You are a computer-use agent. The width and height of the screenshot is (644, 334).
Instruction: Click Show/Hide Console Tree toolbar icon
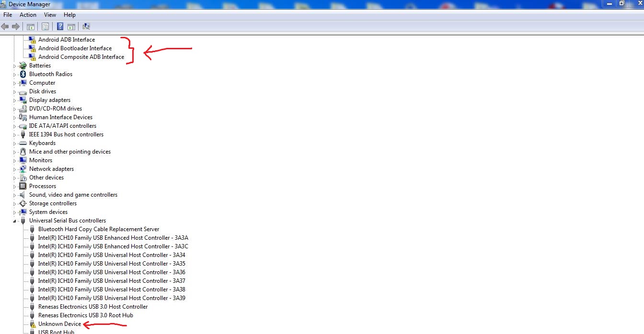click(x=31, y=26)
